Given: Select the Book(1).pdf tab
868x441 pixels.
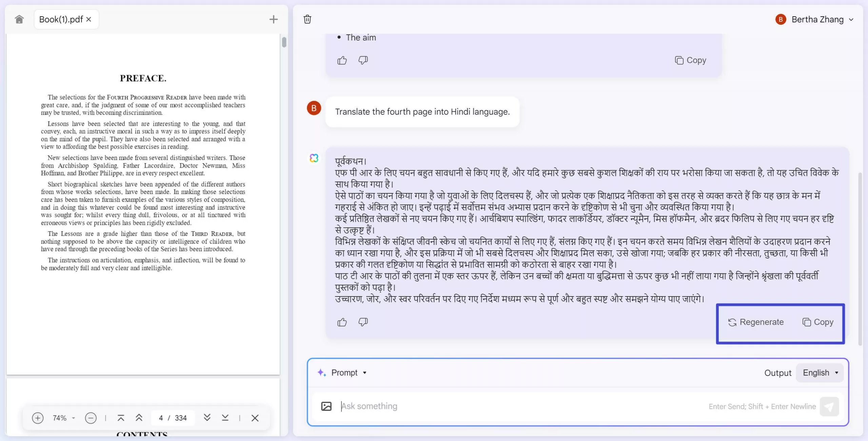Looking at the screenshot, I should [x=66, y=19].
